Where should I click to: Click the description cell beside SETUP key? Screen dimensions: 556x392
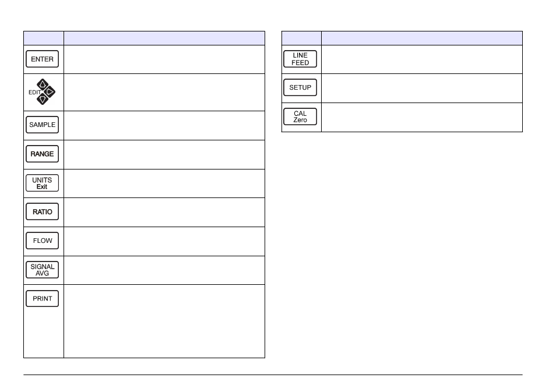coord(422,89)
